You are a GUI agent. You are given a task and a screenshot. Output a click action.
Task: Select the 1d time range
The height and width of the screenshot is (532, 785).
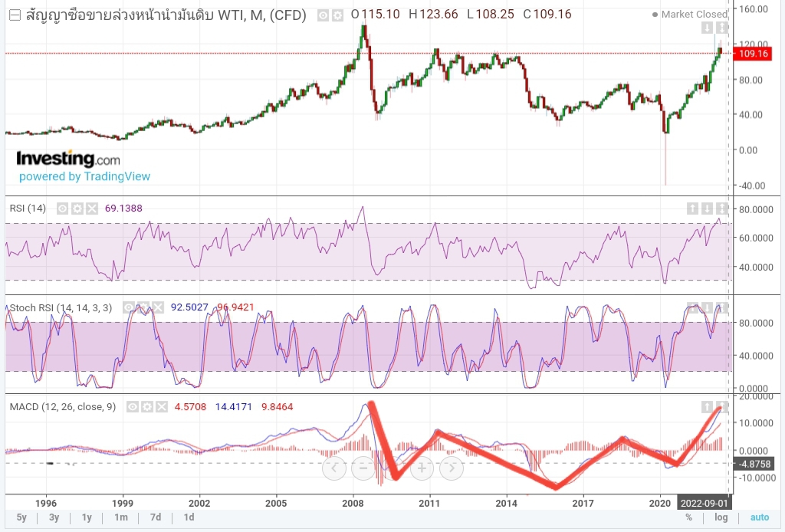tap(189, 517)
